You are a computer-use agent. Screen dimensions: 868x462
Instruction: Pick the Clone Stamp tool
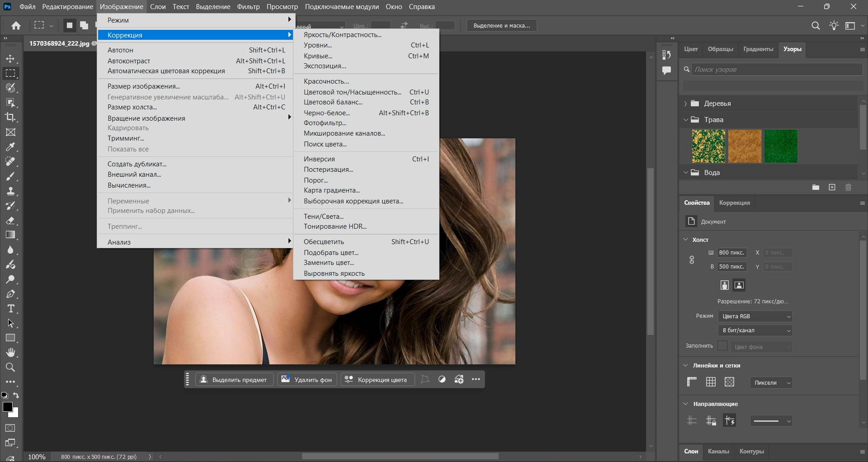10,191
